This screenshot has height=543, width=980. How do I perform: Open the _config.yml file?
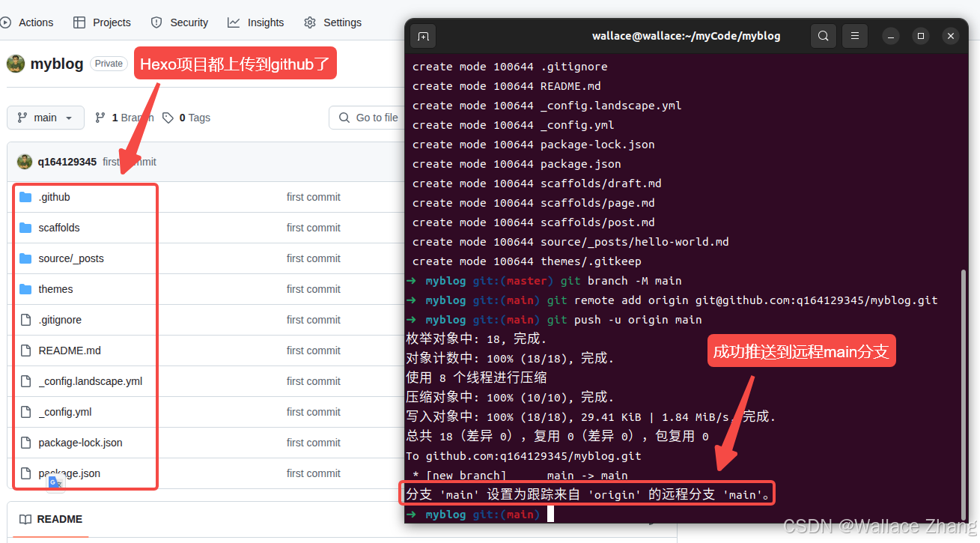pos(65,412)
